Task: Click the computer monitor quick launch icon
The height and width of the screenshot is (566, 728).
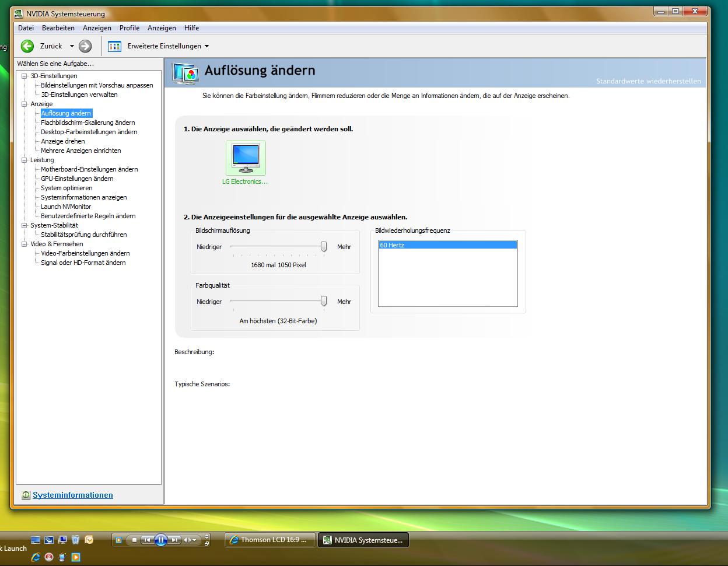Action: tap(62, 540)
